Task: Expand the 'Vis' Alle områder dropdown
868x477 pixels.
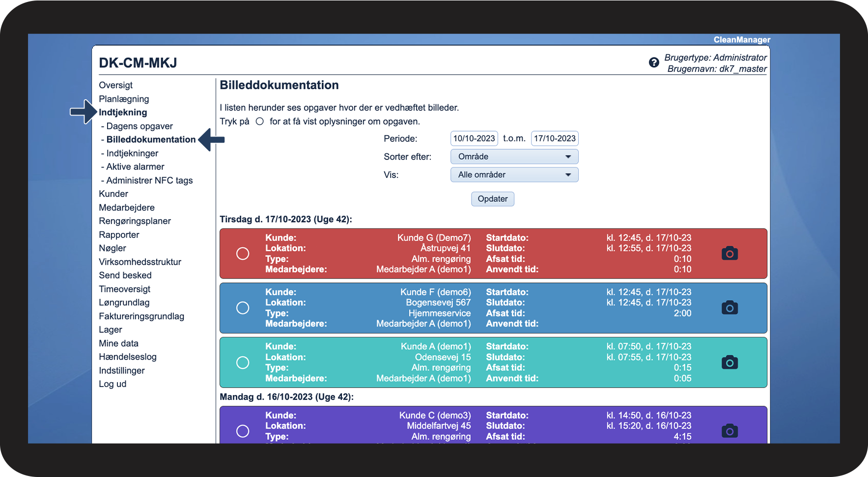Action: (x=514, y=175)
